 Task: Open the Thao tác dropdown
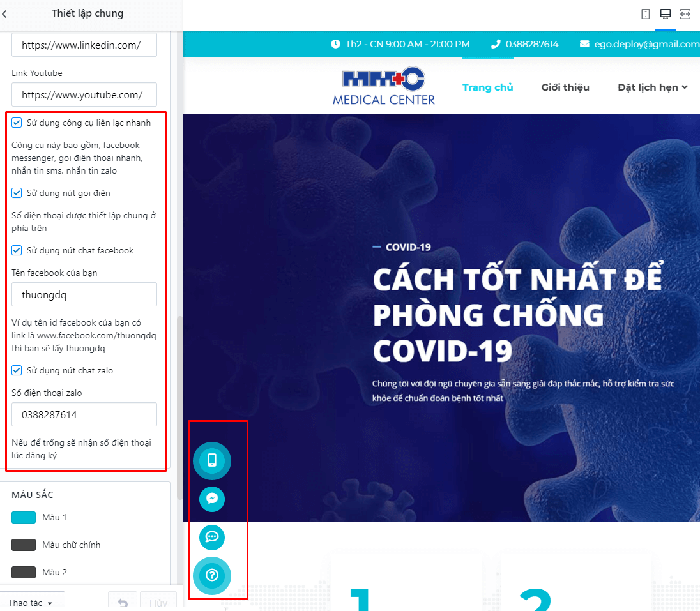click(x=31, y=603)
